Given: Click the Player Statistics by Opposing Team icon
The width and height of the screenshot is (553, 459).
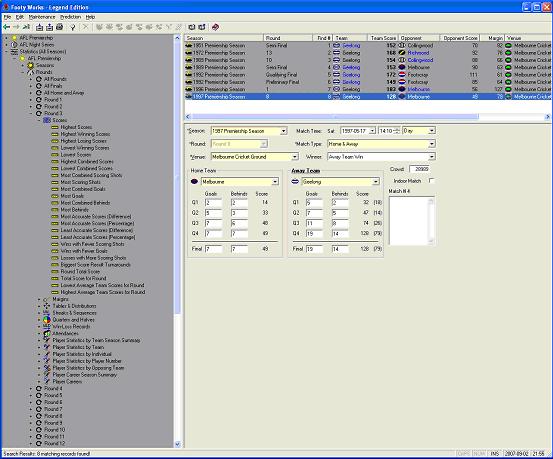Looking at the screenshot, I should click(47, 368).
